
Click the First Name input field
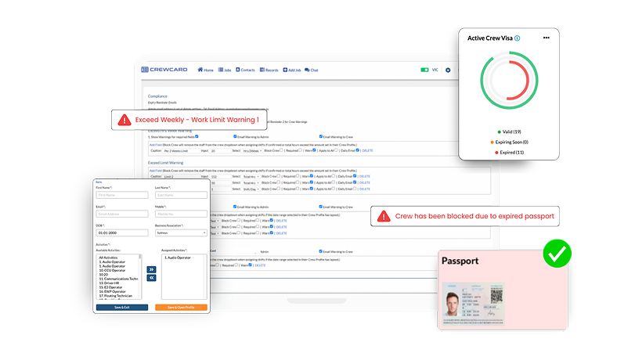pos(121,195)
